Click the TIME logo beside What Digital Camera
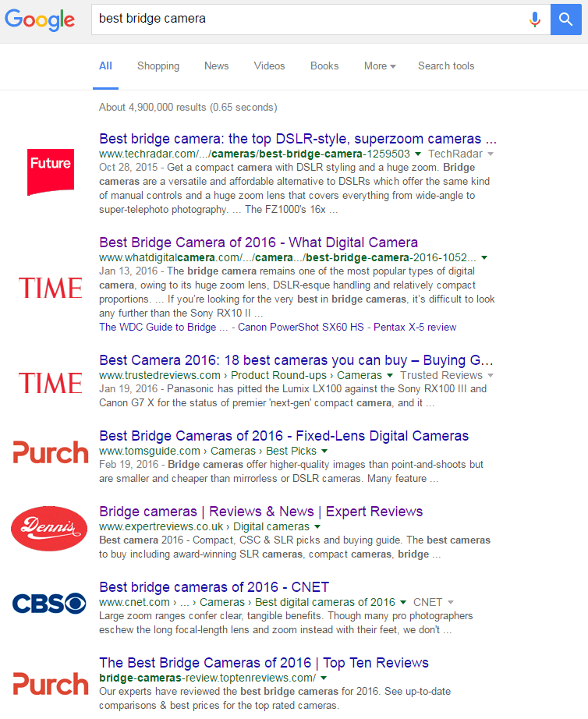The image size is (588, 719). [51, 289]
